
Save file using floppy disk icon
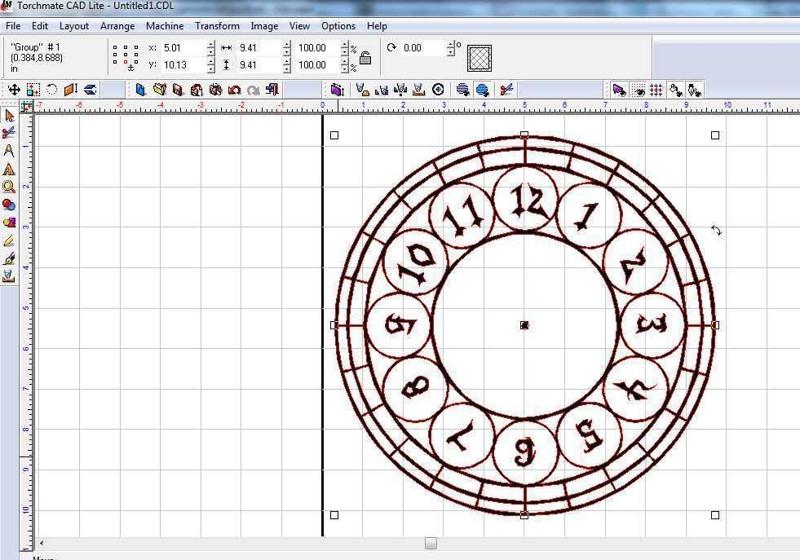(x=178, y=90)
